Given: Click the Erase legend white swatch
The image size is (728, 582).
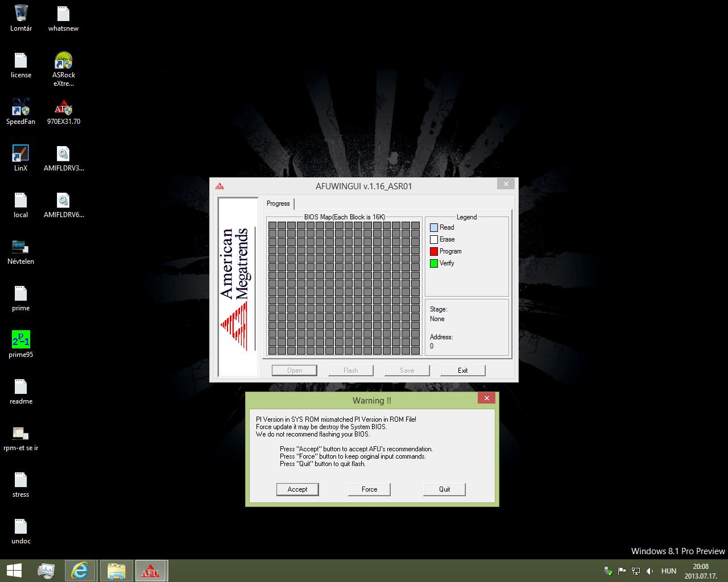Looking at the screenshot, I should 434,239.
